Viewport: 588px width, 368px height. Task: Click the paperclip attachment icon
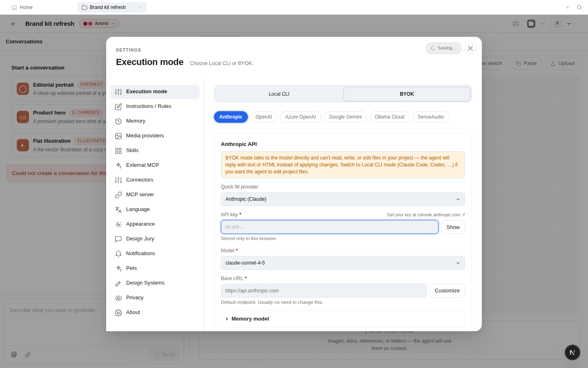[x=28, y=355]
